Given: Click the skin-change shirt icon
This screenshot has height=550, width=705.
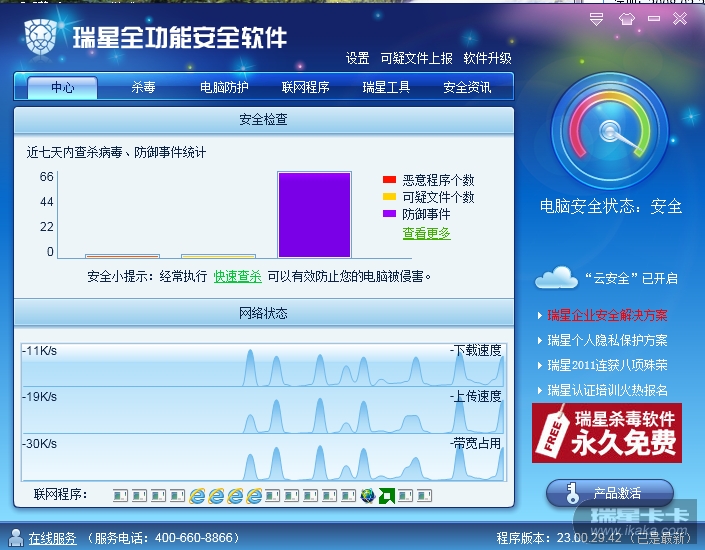Looking at the screenshot, I should pos(626,19).
